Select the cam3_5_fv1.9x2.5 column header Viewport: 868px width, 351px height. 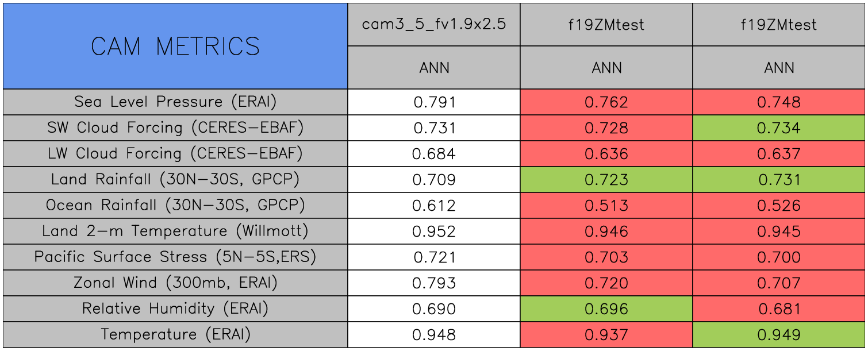pyautogui.click(x=434, y=25)
